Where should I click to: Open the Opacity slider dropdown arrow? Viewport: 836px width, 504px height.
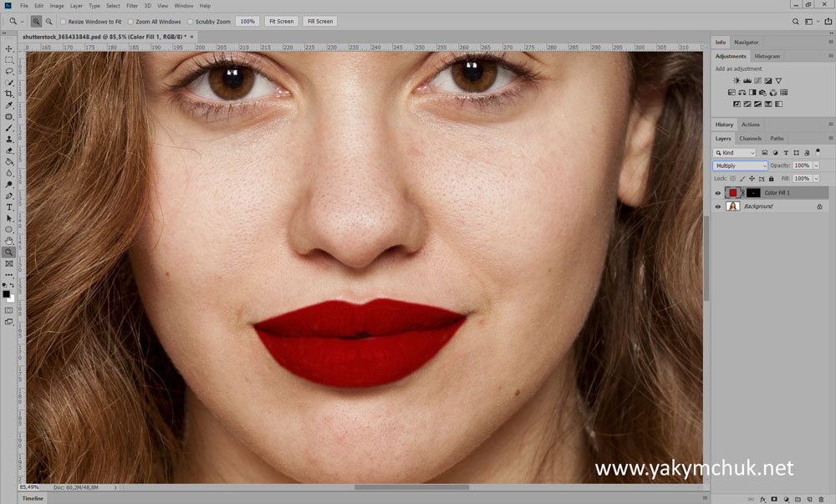click(x=816, y=165)
